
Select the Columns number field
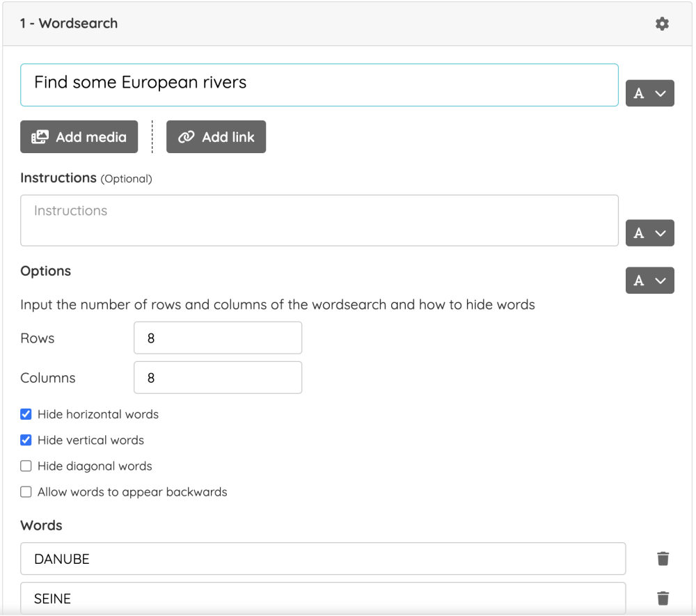[218, 377]
